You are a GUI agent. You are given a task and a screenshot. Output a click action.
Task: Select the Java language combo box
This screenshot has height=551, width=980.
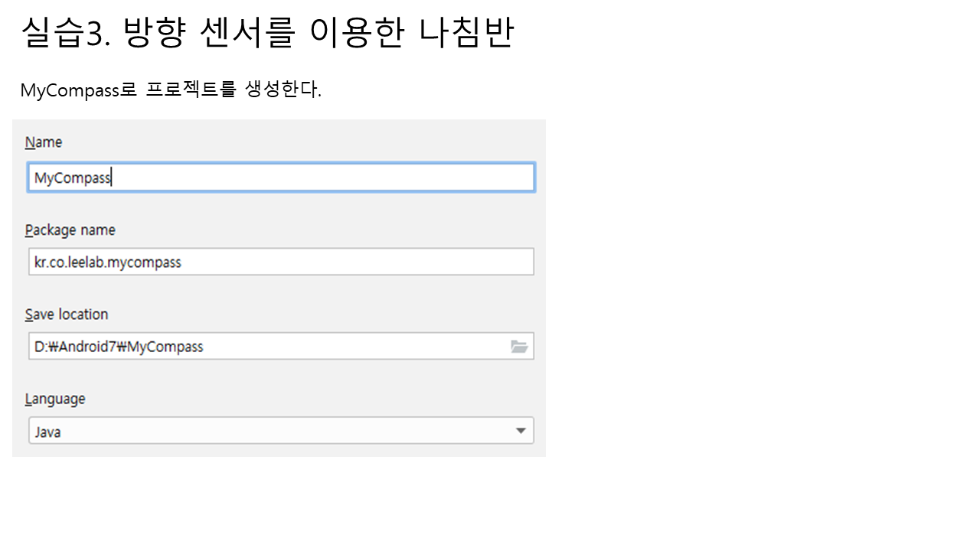pos(276,431)
